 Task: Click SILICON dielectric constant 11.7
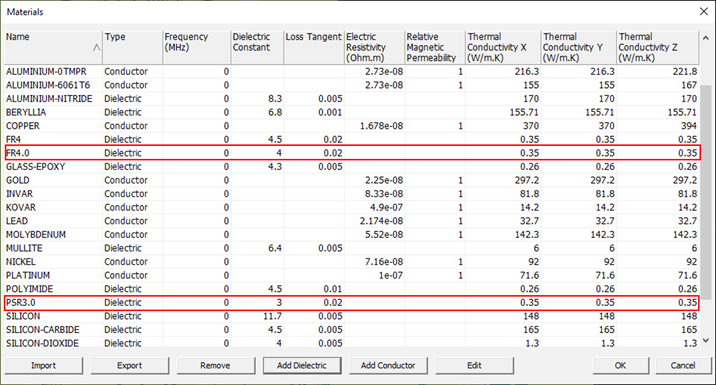(x=273, y=316)
